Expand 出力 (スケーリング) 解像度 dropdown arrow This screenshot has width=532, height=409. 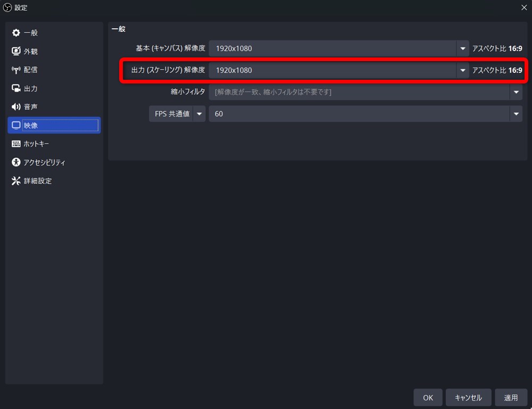point(462,70)
